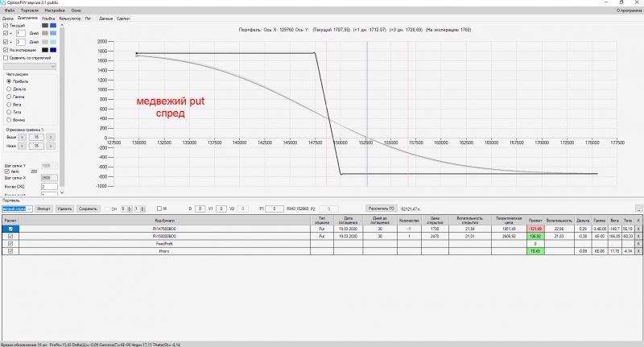Select Вомма radio button

[x=9, y=120]
